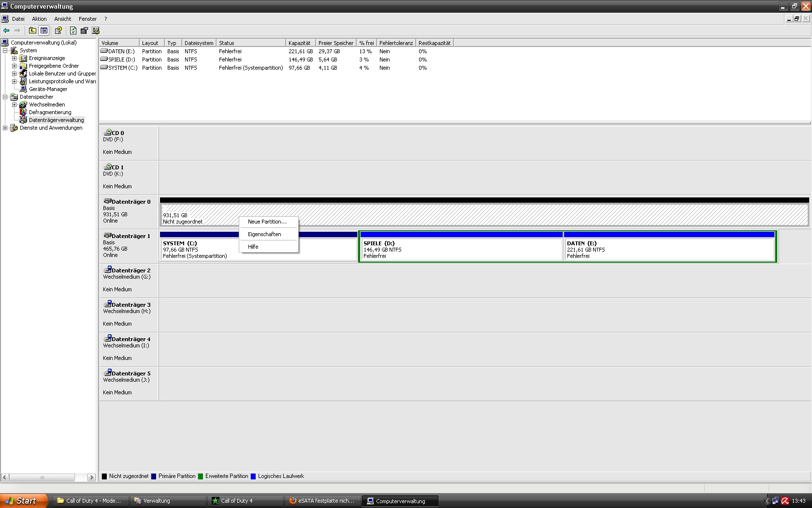
Task: Expand hidden tray icons with the arrow
Action: 767,501
